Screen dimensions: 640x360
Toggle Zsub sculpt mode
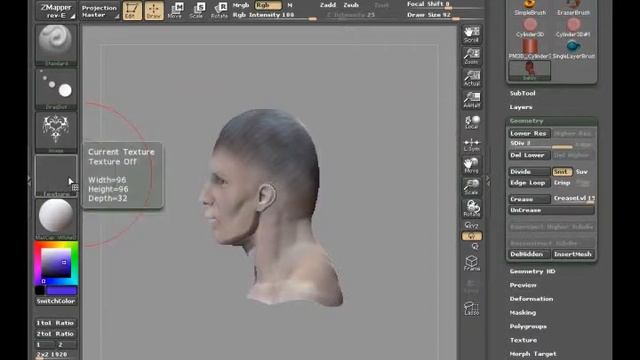tap(351, 5)
